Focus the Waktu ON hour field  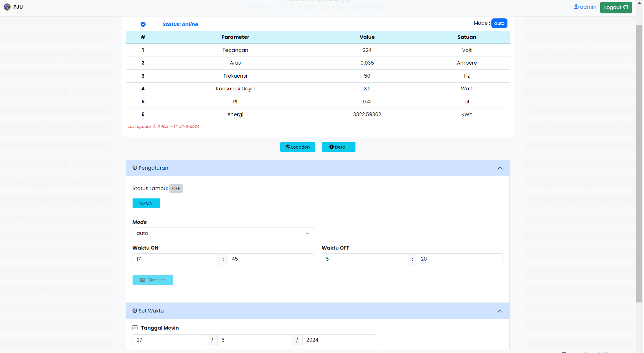[175, 259]
